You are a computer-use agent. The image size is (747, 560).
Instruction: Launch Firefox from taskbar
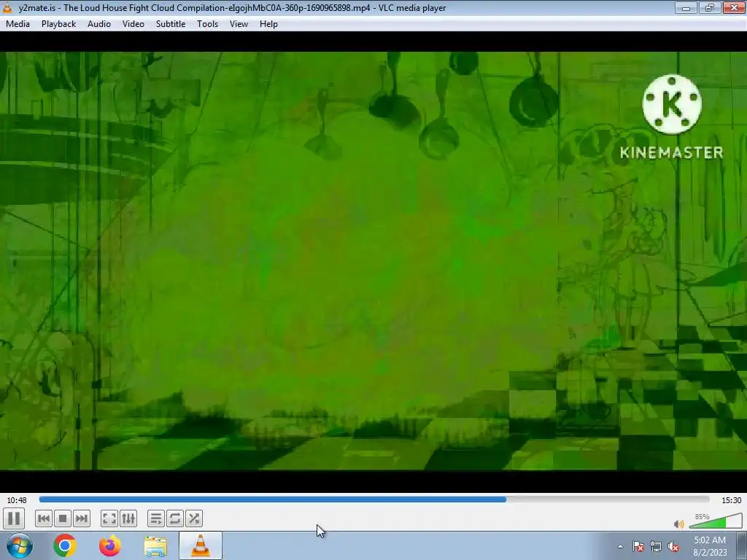pos(110,545)
